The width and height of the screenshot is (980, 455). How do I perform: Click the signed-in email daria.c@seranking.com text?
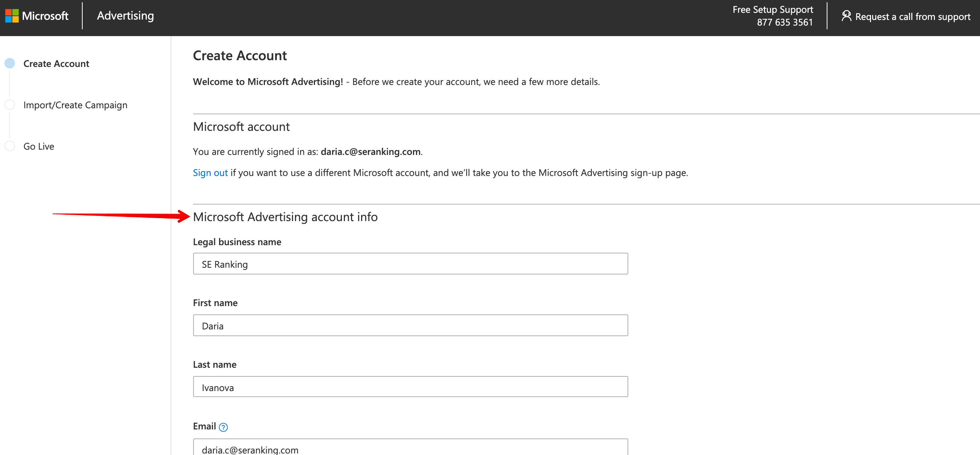pos(371,152)
